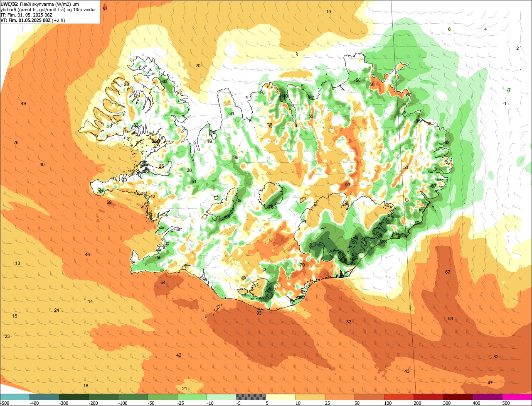Click the value 6 at the top right
Screen dimensions: 532x406
tap(449, 29)
